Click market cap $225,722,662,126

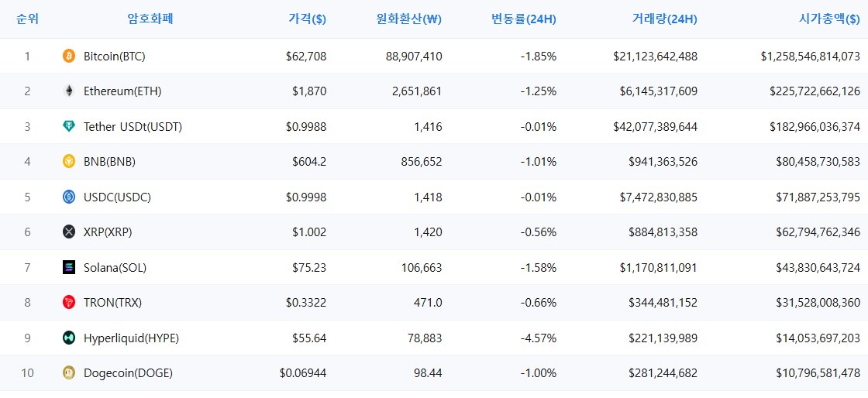pyautogui.click(x=815, y=91)
